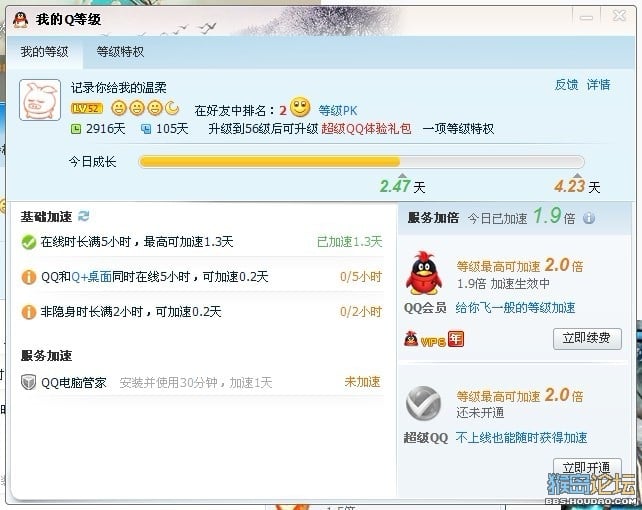Click the 立即续费 button
This screenshot has width=642, height=510.
click(x=587, y=338)
